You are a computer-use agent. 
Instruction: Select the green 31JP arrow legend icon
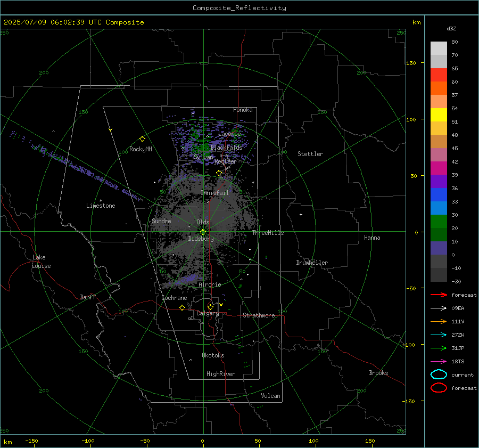439,348
